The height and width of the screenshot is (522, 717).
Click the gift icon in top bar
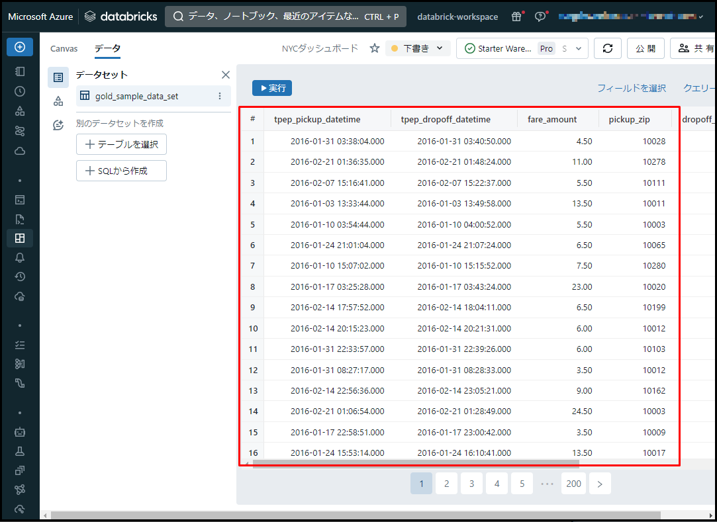(x=517, y=17)
